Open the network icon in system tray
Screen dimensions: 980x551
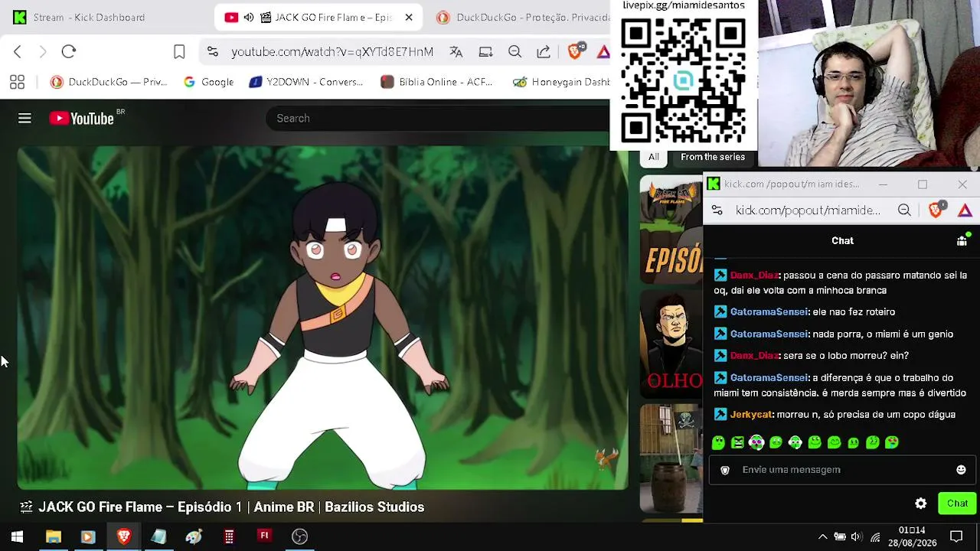pyautogui.click(x=875, y=536)
